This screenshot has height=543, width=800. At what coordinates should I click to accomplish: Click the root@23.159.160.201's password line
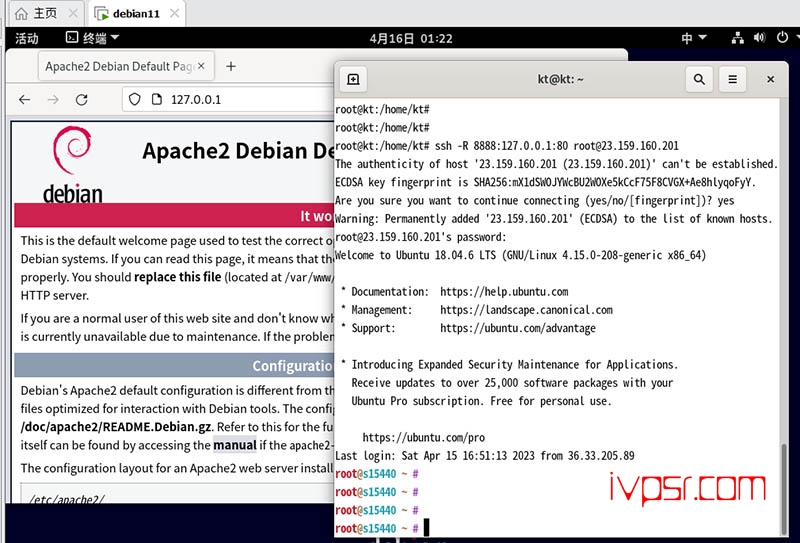pos(421,237)
